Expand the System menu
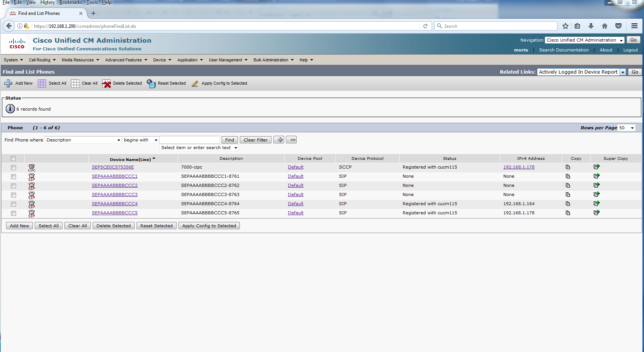Screen dimensions: 644x352 [x=13, y=60]
